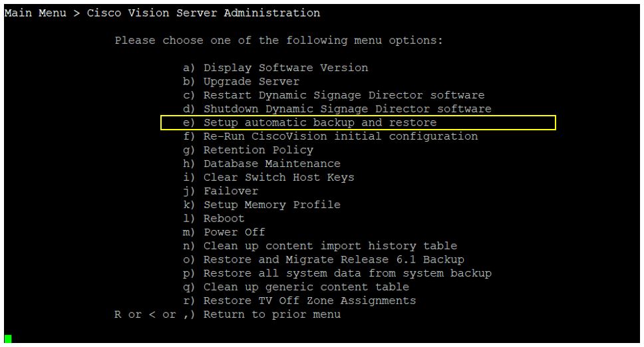644x347 pixels.
Task: Open the Retention Policy option
Action: (258, 150)
